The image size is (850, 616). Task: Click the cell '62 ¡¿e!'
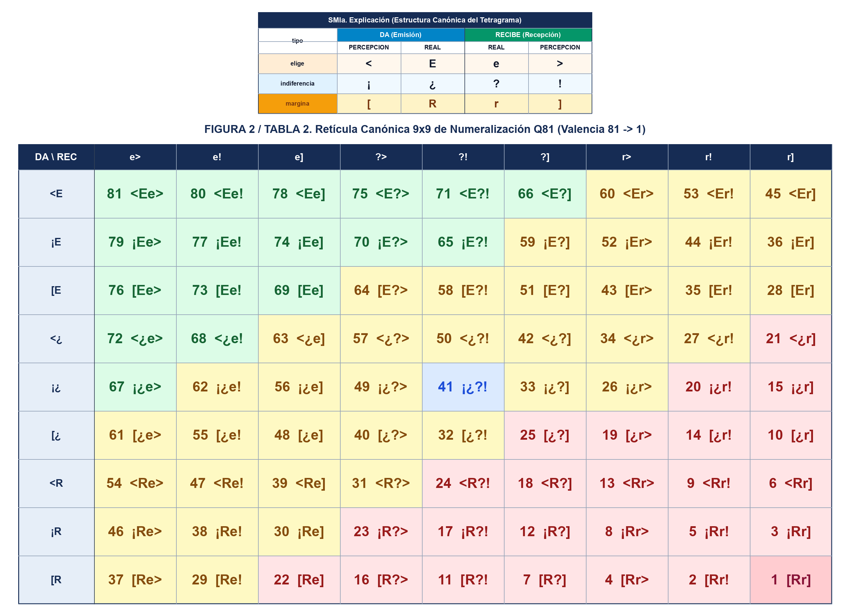pos(217,387)
